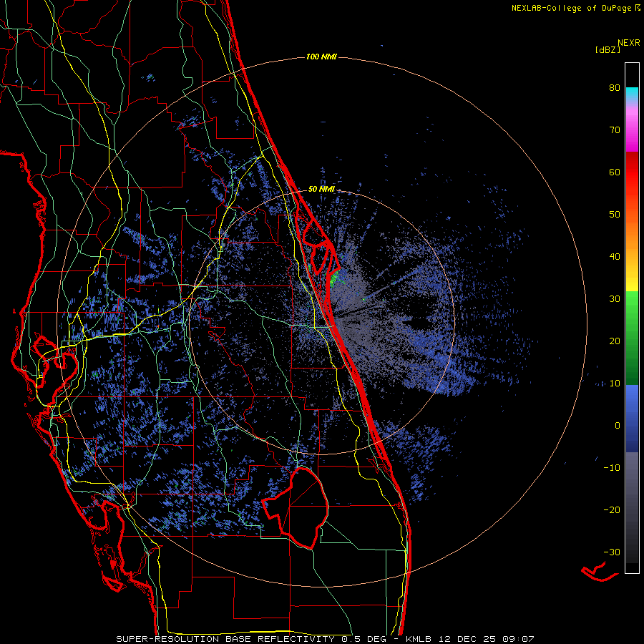The image size is (644, 644).
Task: Click the 40 value on the dBZ scale
Action: coord(615,257)
